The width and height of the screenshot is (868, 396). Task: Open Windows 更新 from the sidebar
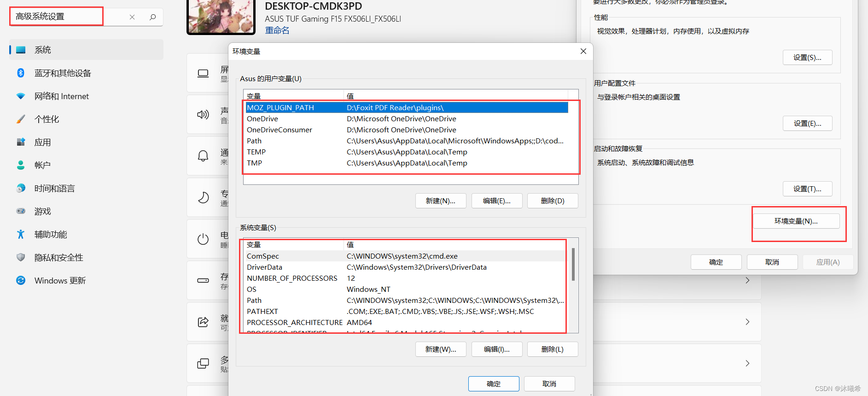coord(86,280)
